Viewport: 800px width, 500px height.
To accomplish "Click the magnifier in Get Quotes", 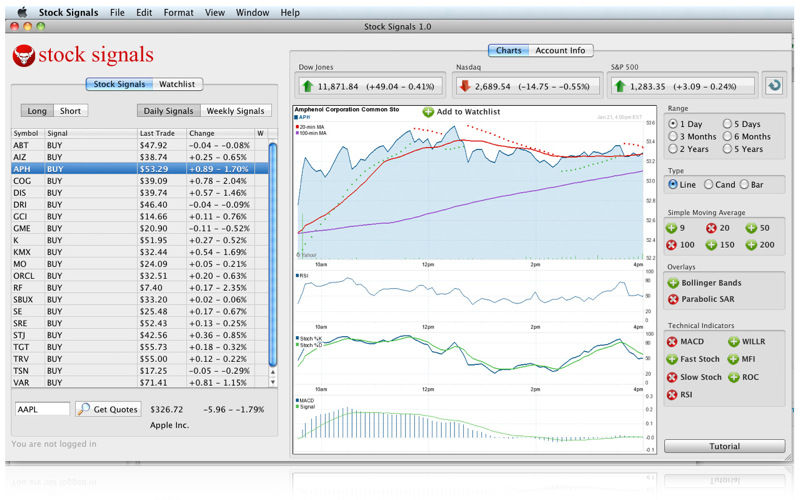I will click(84, 409).
